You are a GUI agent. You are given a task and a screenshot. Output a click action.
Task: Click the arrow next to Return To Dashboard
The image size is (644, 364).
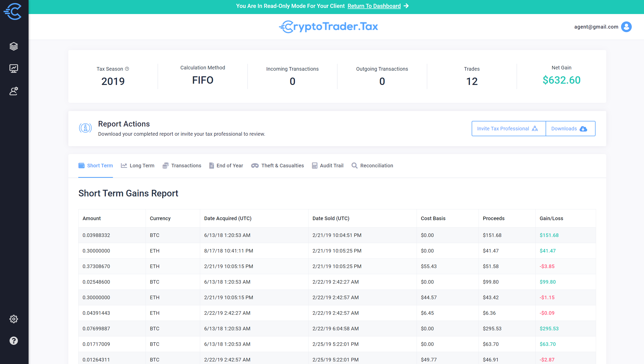[406, 6]
